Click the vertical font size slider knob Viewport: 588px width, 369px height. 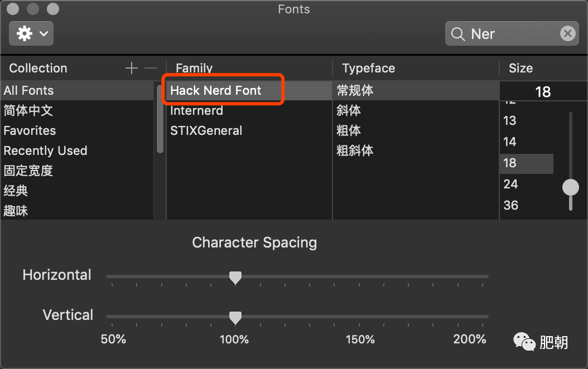(x=570, y=187)
